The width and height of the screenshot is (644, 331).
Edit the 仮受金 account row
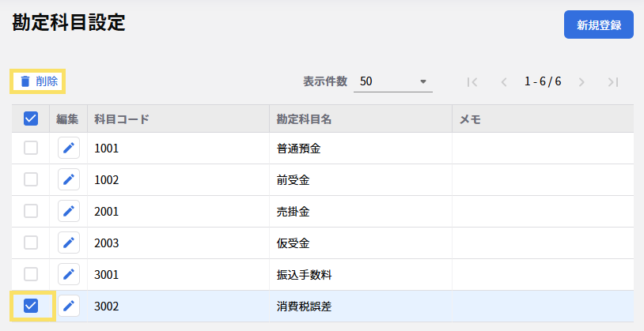point(69,243)
